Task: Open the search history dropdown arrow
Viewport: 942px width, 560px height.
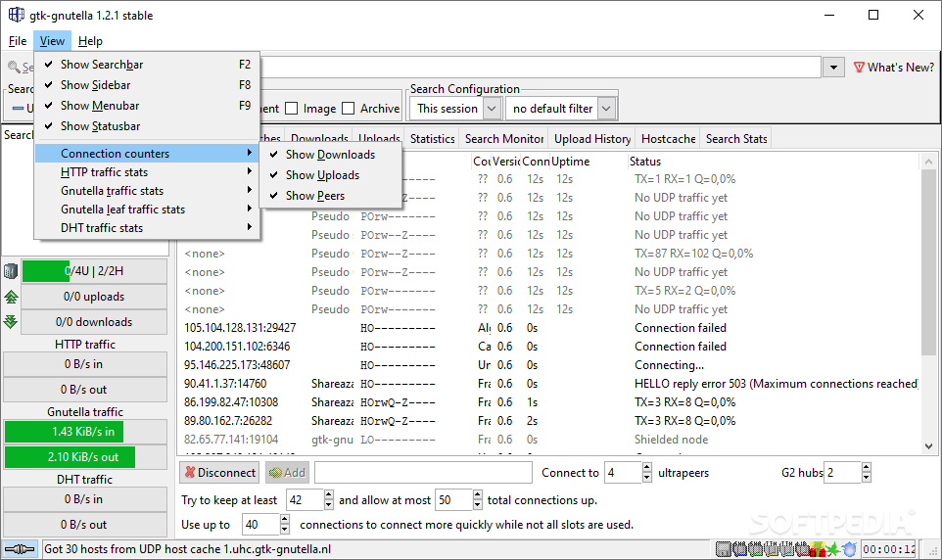Action: [833, 68]
